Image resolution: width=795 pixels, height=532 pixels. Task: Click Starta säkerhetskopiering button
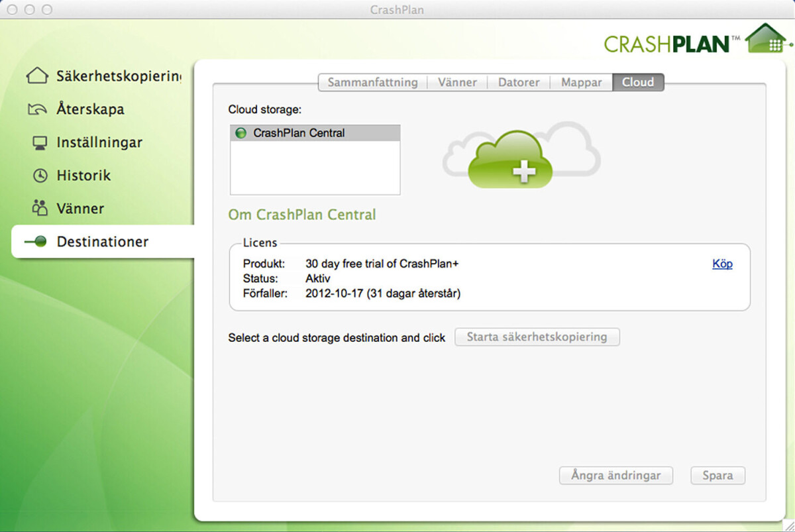pyautogui.click(x=537, y=337)
